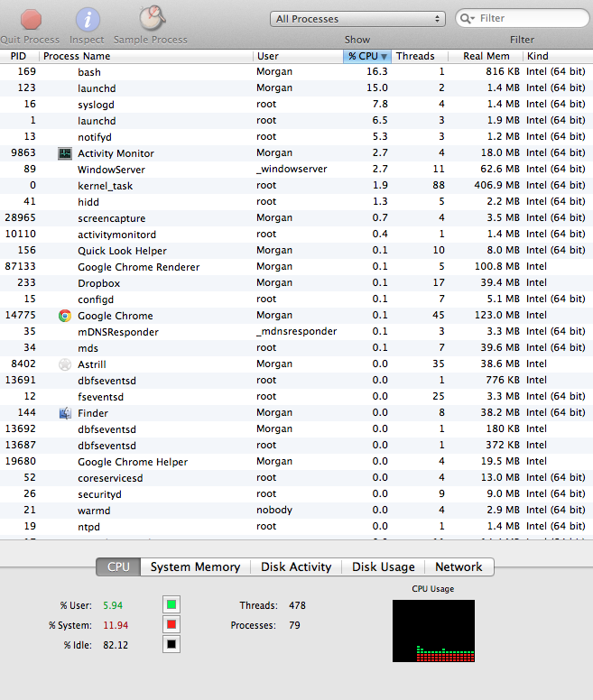The height and width of the screenshot is (700, 593).
Task: Click the Sample Process magnifier icon
Action: [x=152, y=18]
